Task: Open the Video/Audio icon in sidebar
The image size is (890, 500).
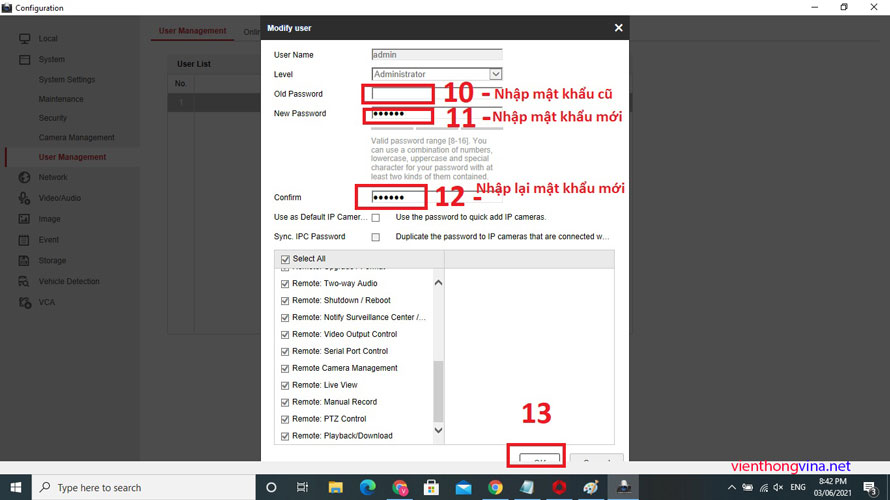Action: [x=24, y=198]
